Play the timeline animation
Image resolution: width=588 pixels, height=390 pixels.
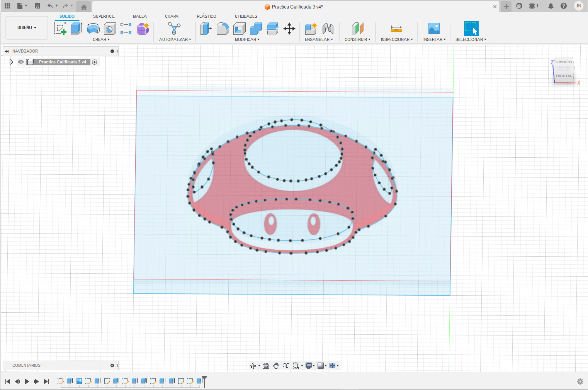(27, 381)
